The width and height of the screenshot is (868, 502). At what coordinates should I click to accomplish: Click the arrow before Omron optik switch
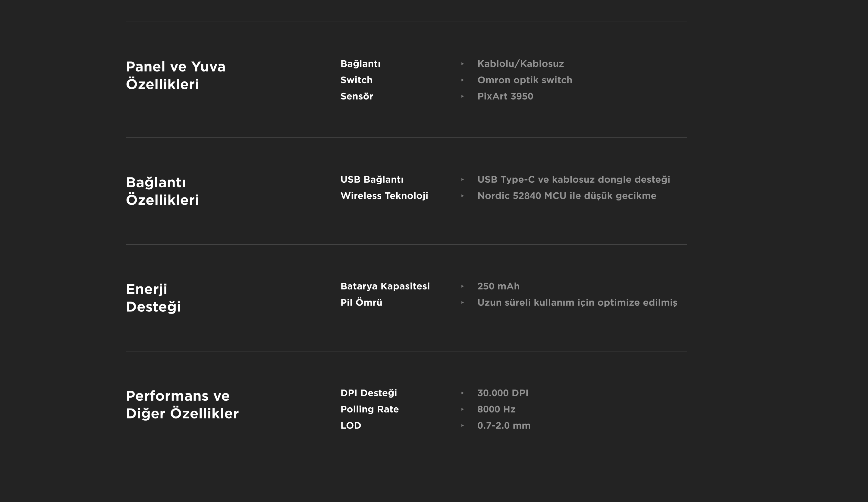[462, 80]
